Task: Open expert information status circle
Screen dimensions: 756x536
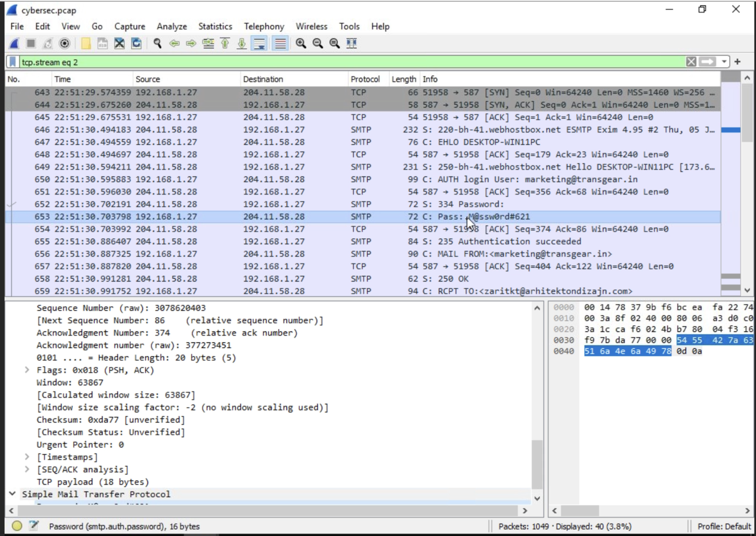Action: pyautogui.click(x=17, y=526)
